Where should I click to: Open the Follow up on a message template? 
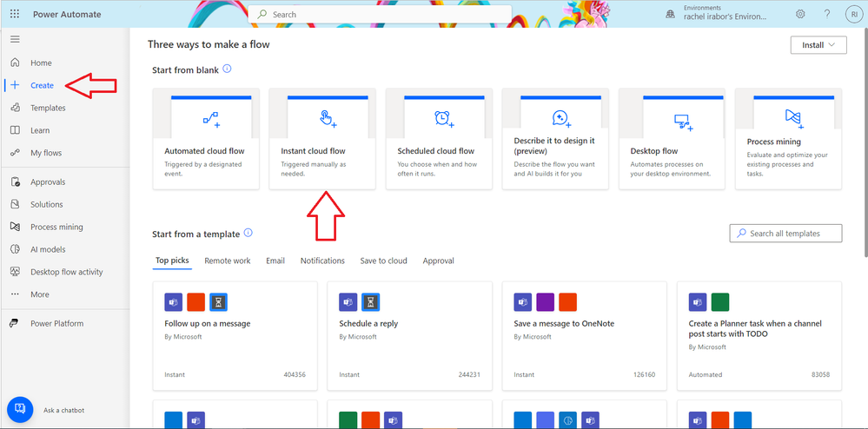point(235,336)
